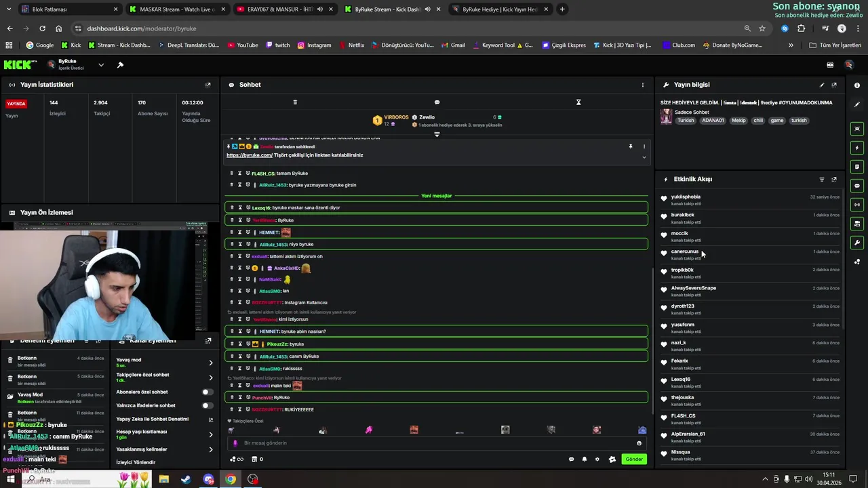The image size is (868, 488).
Task: Pop out the Kanal Eylemleri panel
Action: tap(208, 340)
